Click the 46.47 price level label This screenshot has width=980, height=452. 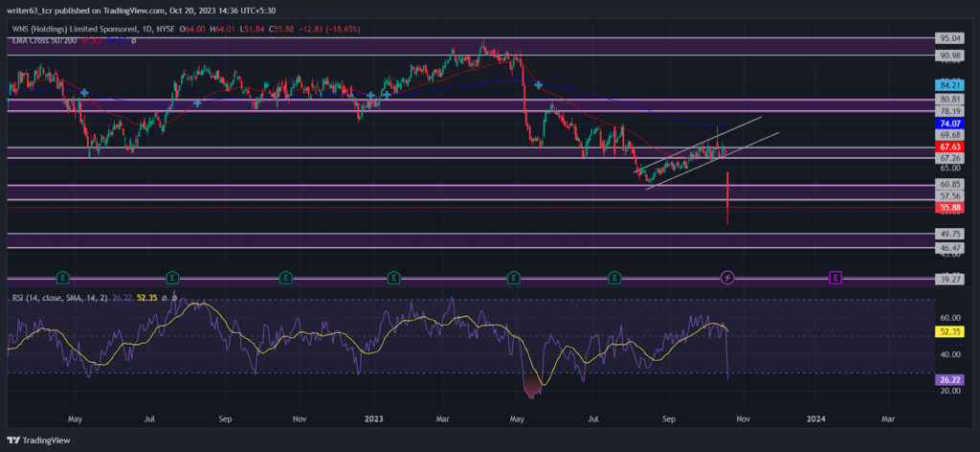(948, 248)
